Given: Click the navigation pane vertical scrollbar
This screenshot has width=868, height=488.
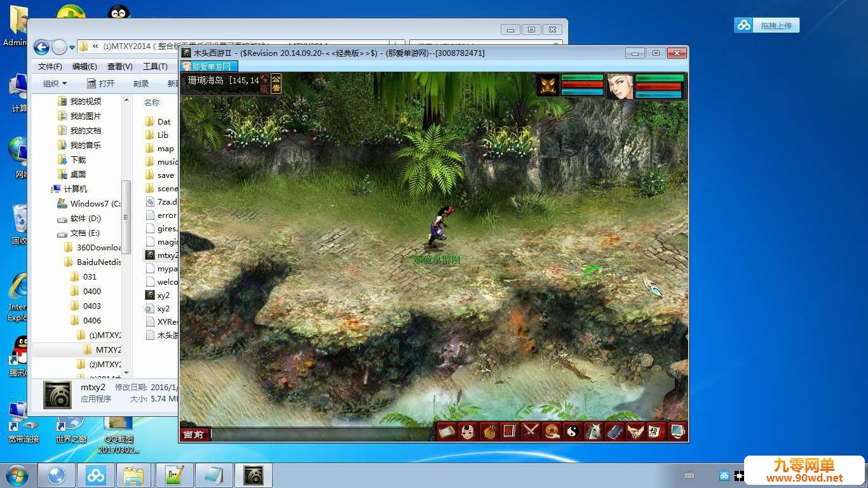Looking at the screenshot, I should (126, 216).
